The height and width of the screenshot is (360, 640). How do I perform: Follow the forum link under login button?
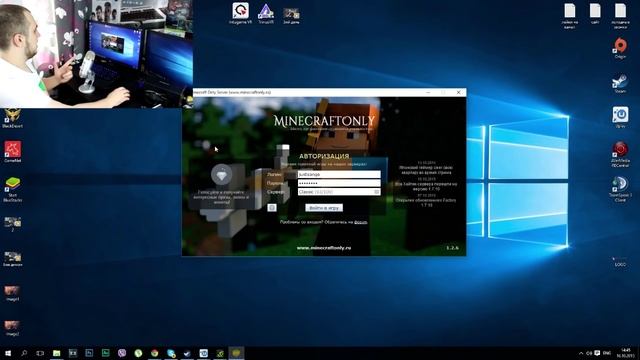click(x=361, y=222)
